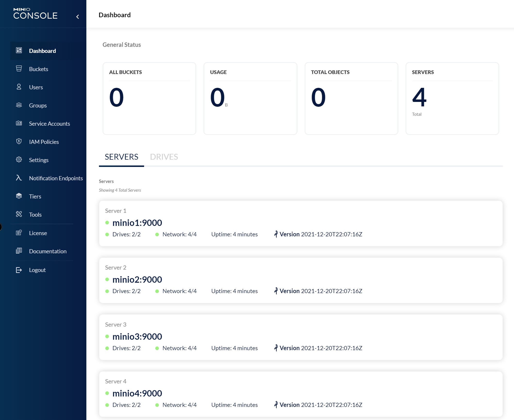Click the ALL BUCKETS status card

[x=149, y=98]
